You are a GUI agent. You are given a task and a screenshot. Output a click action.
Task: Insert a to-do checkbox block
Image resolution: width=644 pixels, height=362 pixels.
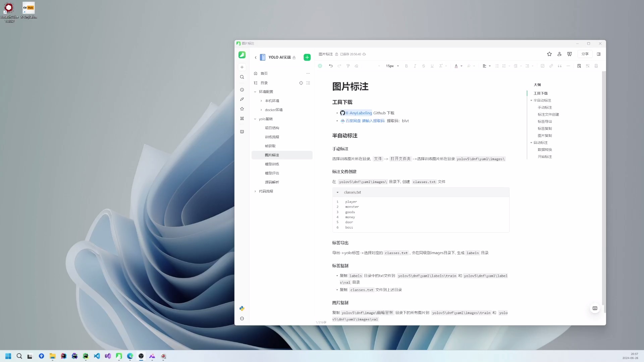(x=542, y=66)
